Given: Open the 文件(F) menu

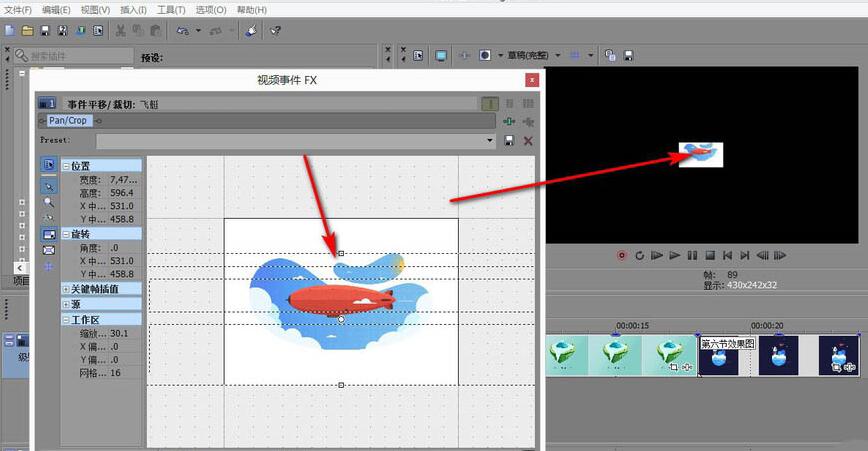Looking at the screenshot, I should (x=18, y=10).
